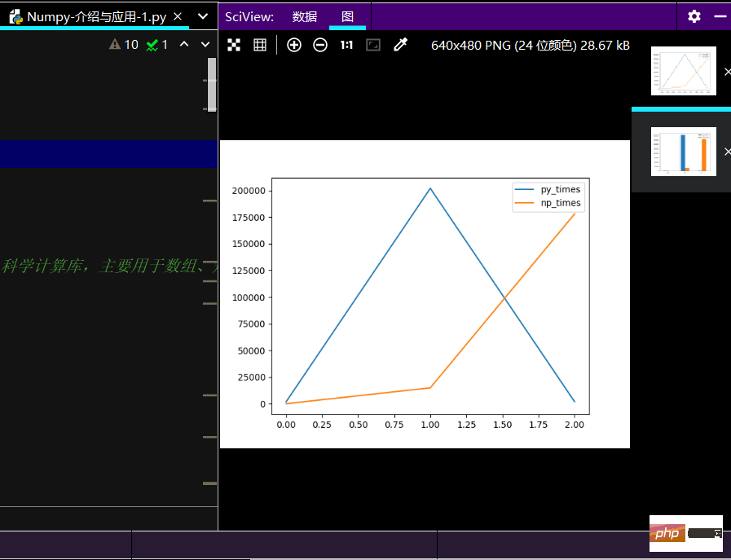Close the Numpy-介绍与应用-1.py tab
Image resolution: width=731 pixels, height=560 pixels.
click(178, 16)
